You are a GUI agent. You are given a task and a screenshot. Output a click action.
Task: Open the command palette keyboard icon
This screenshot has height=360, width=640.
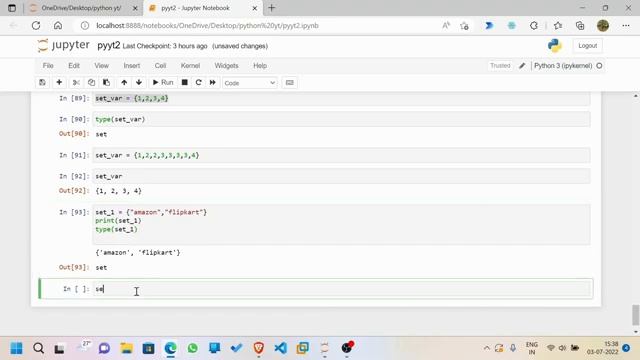289,82
